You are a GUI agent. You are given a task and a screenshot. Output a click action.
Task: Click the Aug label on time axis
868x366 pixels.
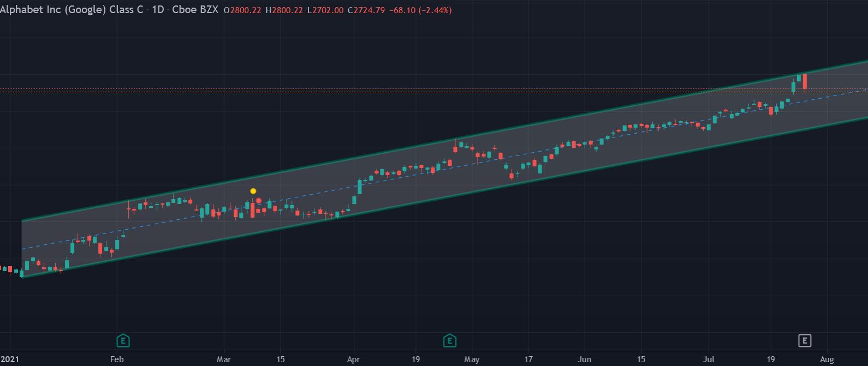pyautogui.click(x=827, y=359)
